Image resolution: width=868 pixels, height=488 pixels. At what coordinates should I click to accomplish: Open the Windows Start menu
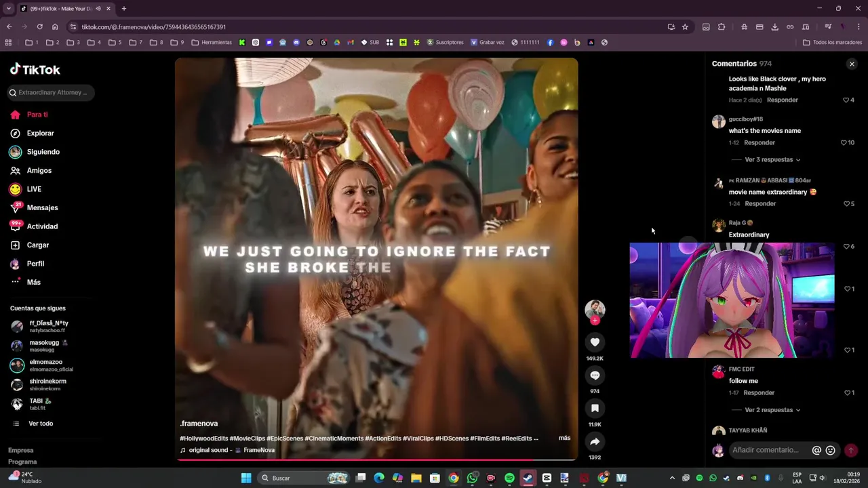[x=246, y=479]
